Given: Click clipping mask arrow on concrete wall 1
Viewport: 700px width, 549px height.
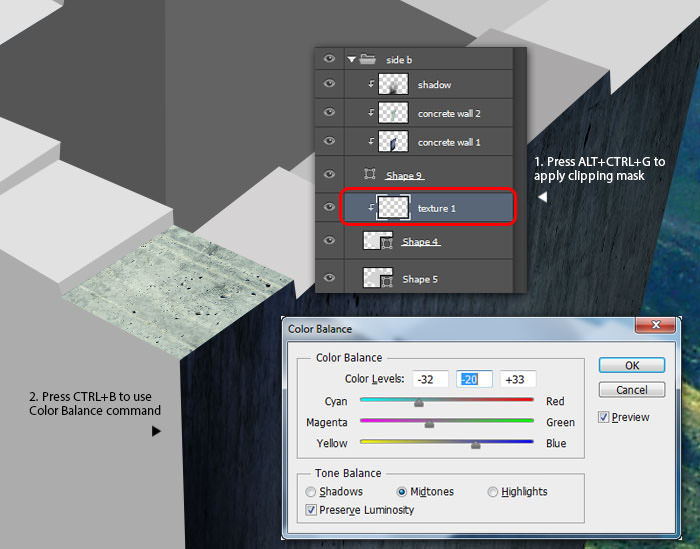Looking at the screenshot, I should [371, 141].
